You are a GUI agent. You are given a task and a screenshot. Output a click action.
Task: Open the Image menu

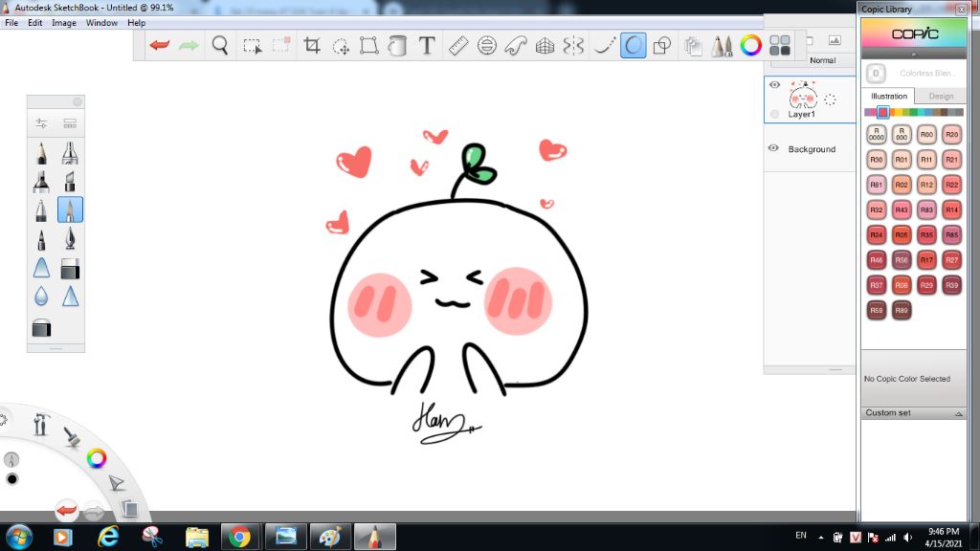click(x=64, y=23)
